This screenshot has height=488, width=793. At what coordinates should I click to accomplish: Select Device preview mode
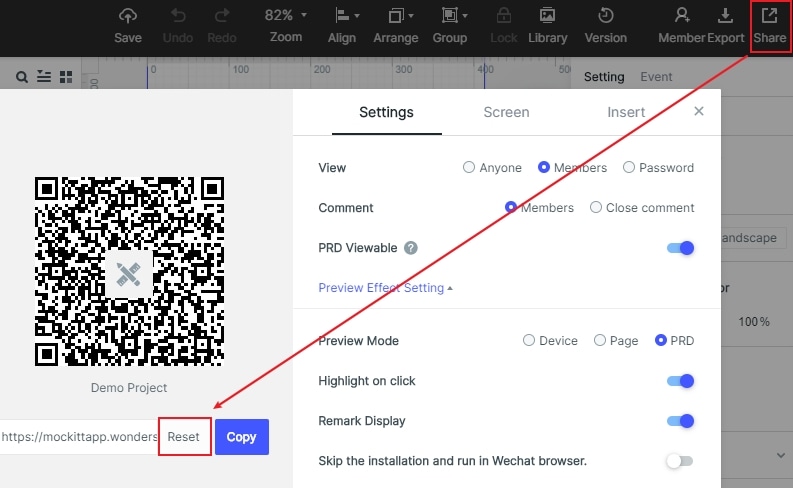pyautogui.click(x=528, y=340)
